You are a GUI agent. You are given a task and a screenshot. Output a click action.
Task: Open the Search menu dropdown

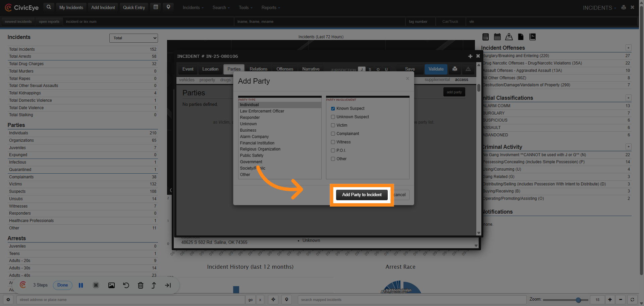click(x=221, y=7)
